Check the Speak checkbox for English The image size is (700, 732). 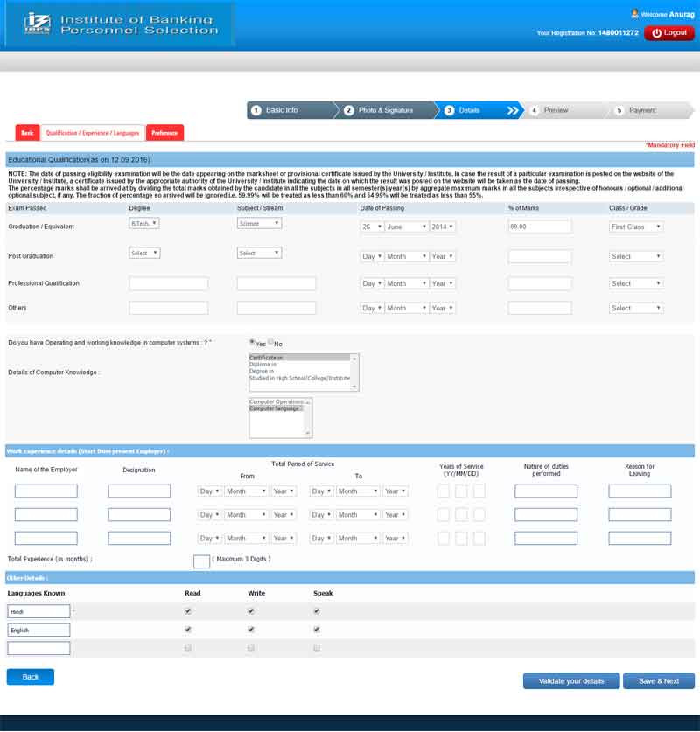pos(317,630)
